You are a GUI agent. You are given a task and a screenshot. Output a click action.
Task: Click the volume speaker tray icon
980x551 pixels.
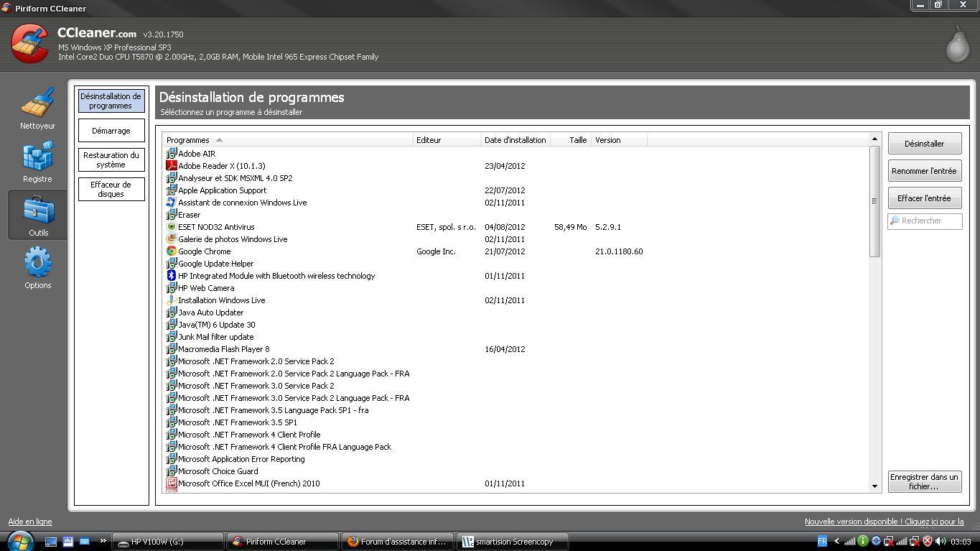click(x=940, y=542)
